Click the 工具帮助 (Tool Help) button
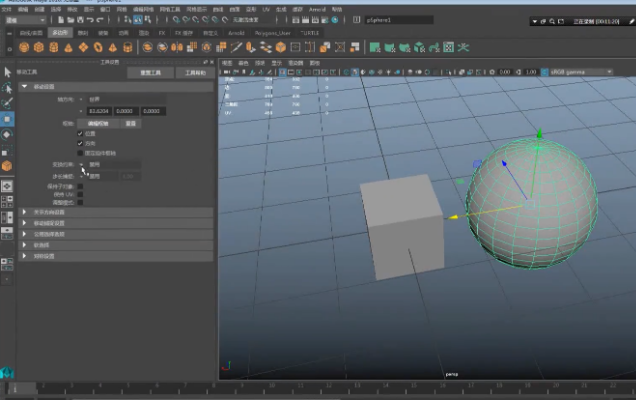Viewport: 636px width, 400px height. coord(195,73)
